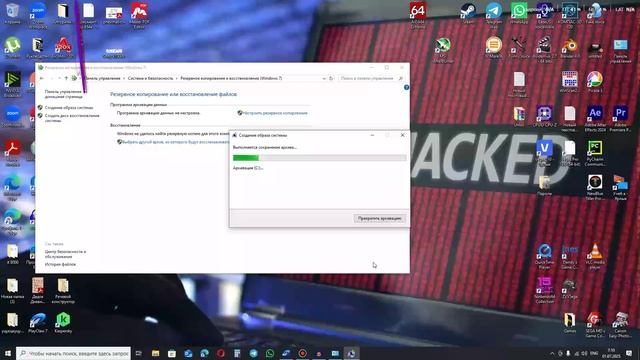Open the Canon Easy-Photo desktop shortcut
Viewport: 640px width, 360px height.
[620, 325]
